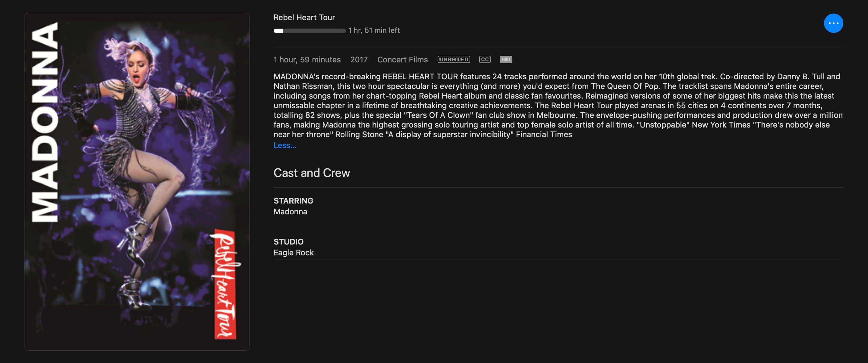This screenshot has width=868, height=363.
Task: Click the playback progress bar
Action: [309, 31]
